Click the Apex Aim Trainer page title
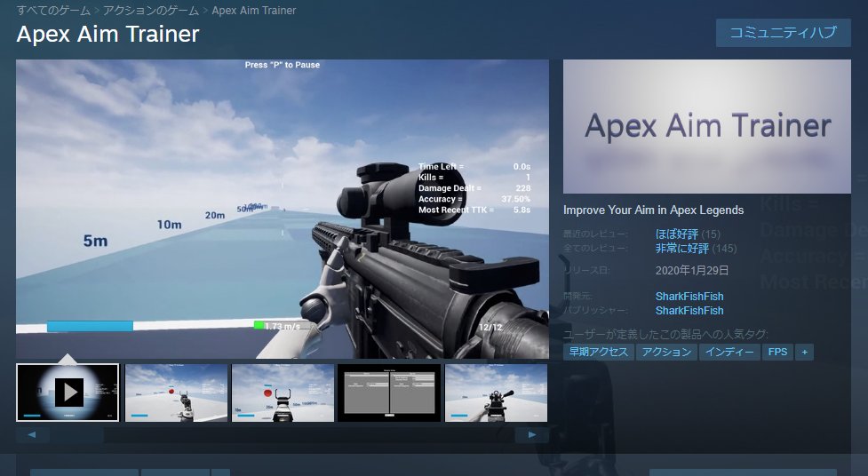This screenshot has width=868, height=476. [x=108, y=35]
